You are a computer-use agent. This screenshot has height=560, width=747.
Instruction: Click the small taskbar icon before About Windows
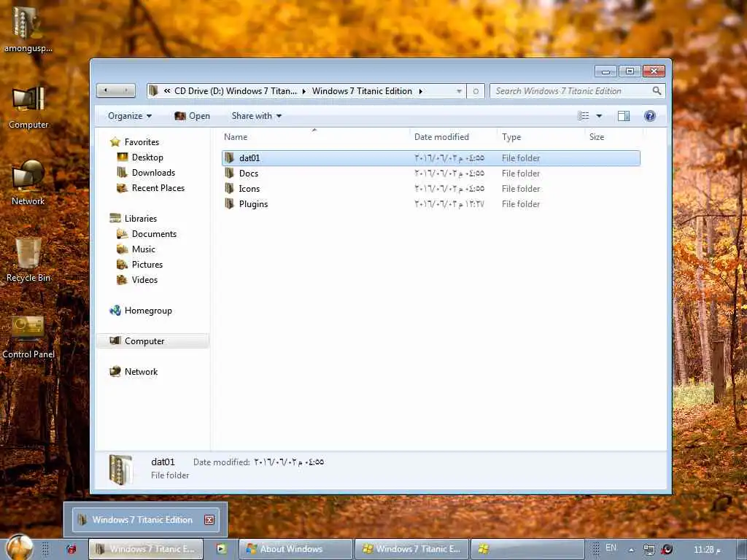[221, 548]
